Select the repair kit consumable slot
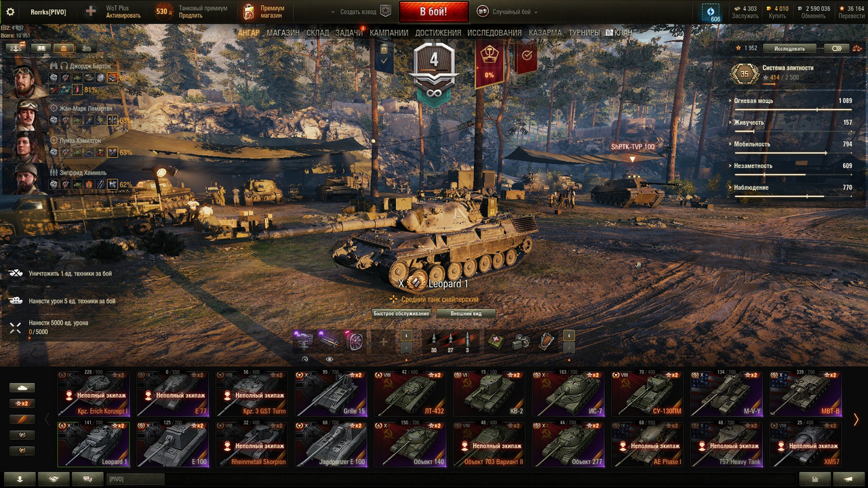The image size is (868, 488). [x=521, y=342]
